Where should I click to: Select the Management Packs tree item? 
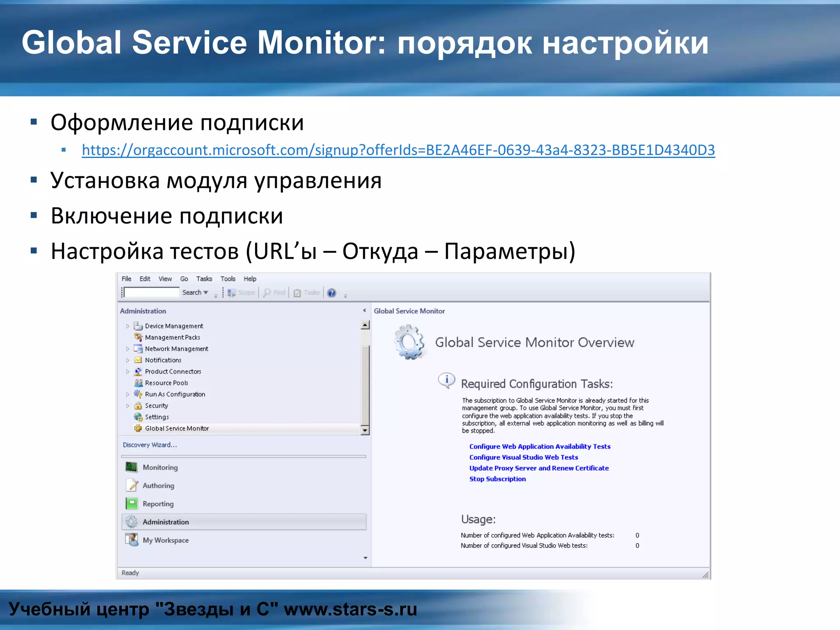tap(172, 338)
